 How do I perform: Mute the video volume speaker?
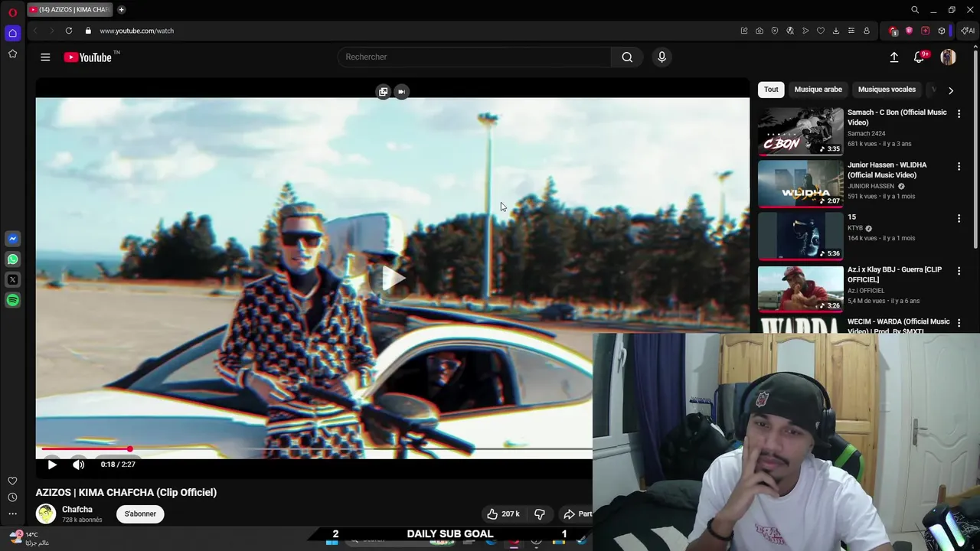78,465
